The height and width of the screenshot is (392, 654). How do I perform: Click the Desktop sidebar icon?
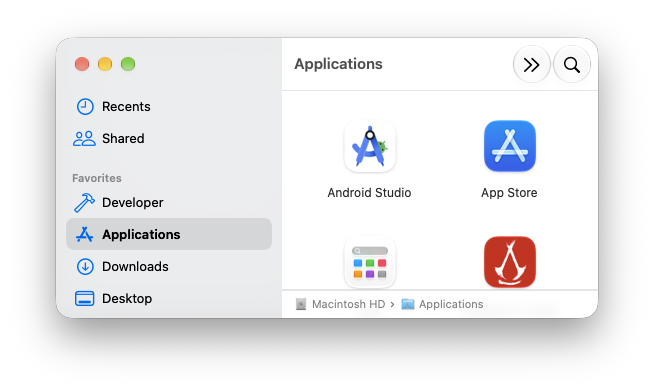click(85, 299)
